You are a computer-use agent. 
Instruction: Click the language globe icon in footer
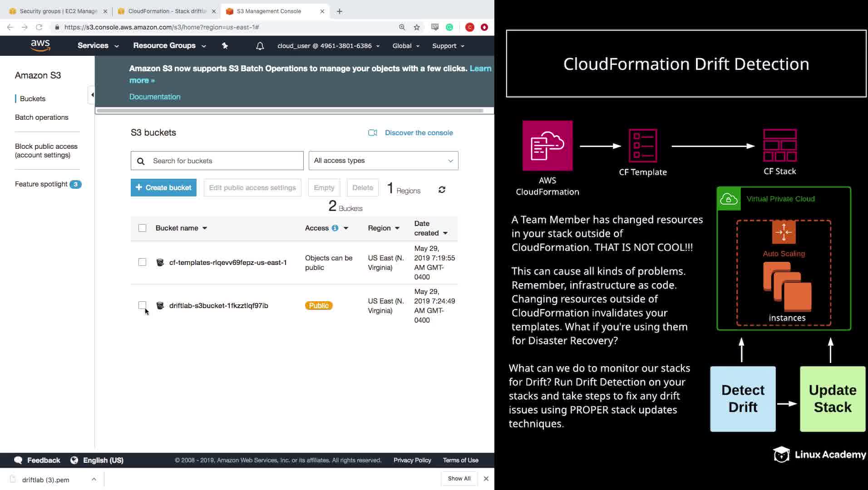74,460
